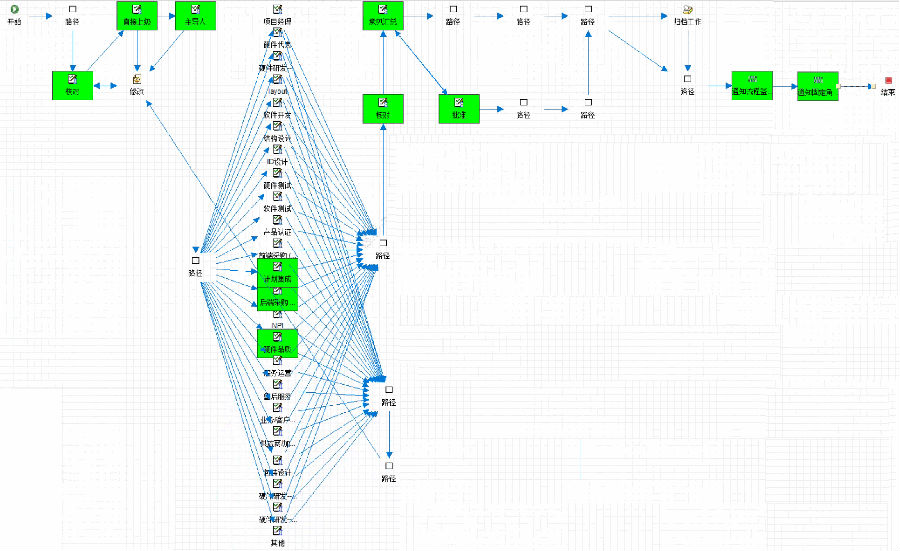Click the 主导人 green task node

point(195,15)
